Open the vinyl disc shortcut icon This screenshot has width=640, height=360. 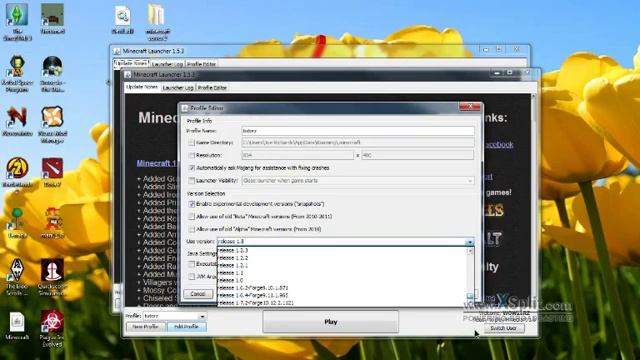52,73
